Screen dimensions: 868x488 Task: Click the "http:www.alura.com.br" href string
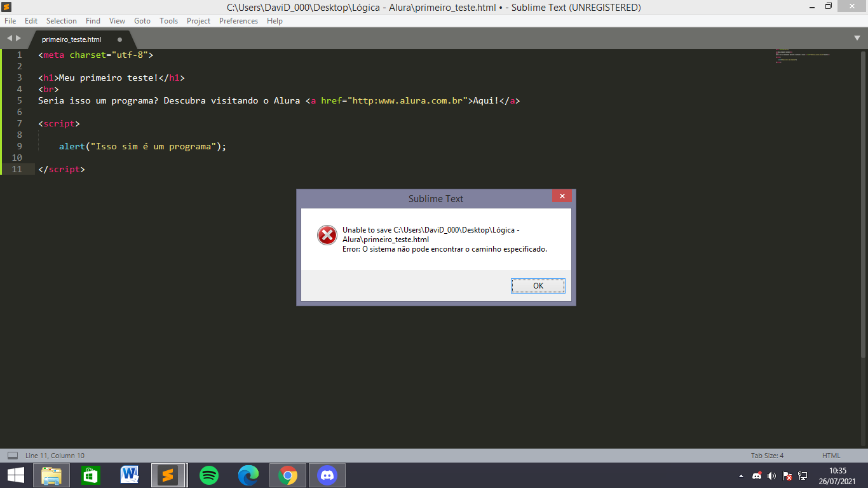click(408, 100)
